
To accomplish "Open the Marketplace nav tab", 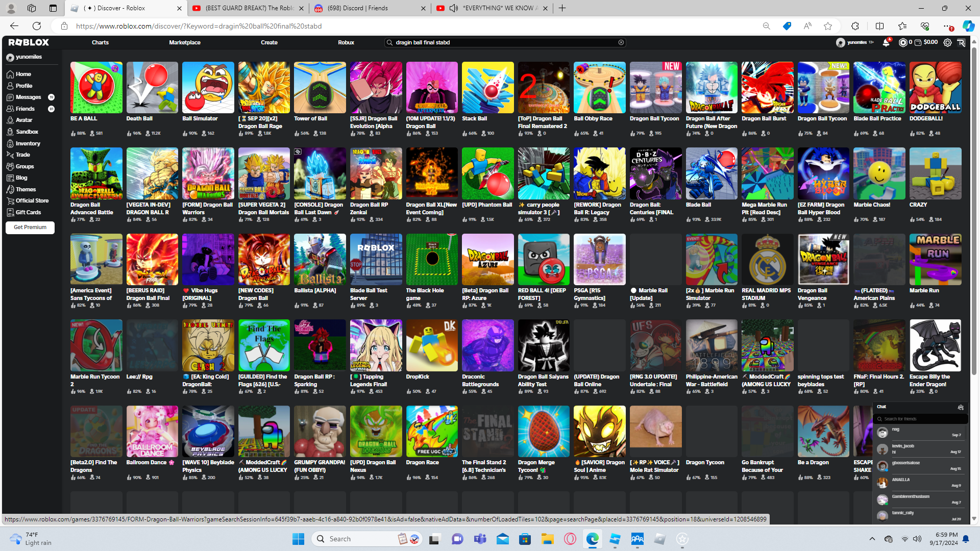I will point(185,43).
